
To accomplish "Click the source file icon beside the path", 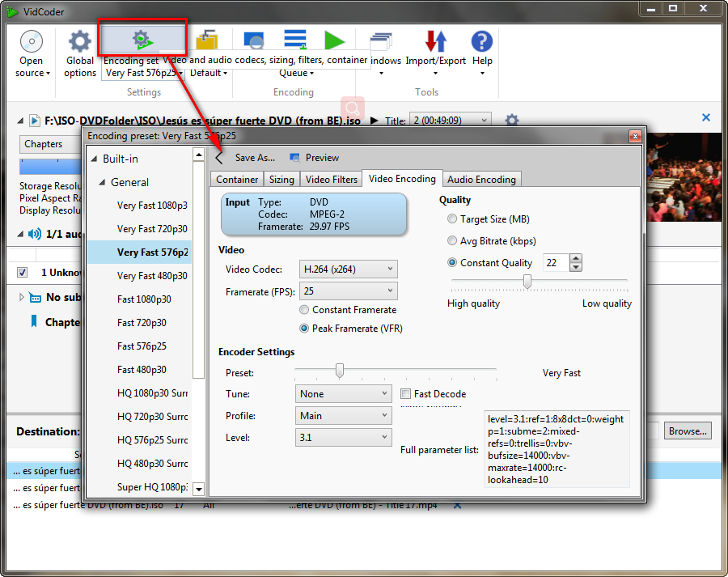I will click(34, 121).
